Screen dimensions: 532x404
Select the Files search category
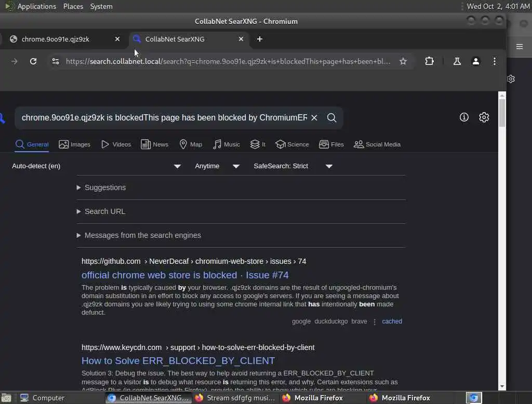pyautogui.click(x=331, y=144)
